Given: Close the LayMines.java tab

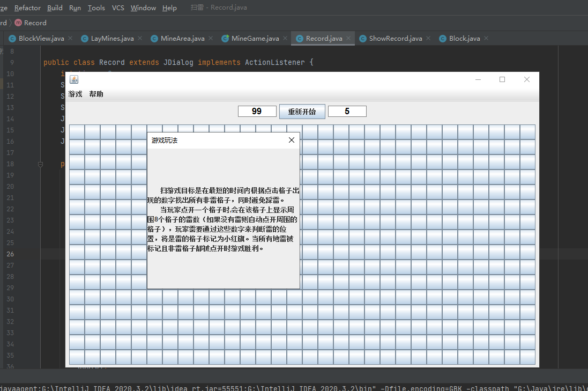Looking at the screenshot, I should point(140,38).
